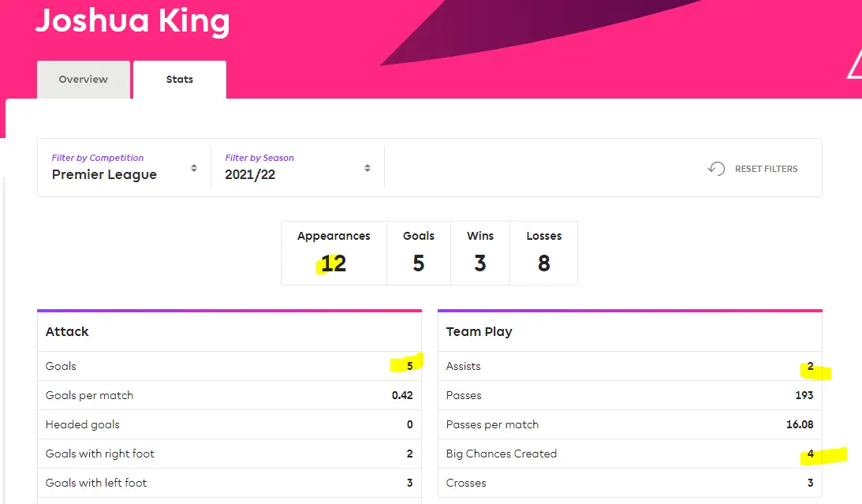Screen dimensions: 862x504
Task: Click the circular reset arrow icon
Action: [716, 169]
